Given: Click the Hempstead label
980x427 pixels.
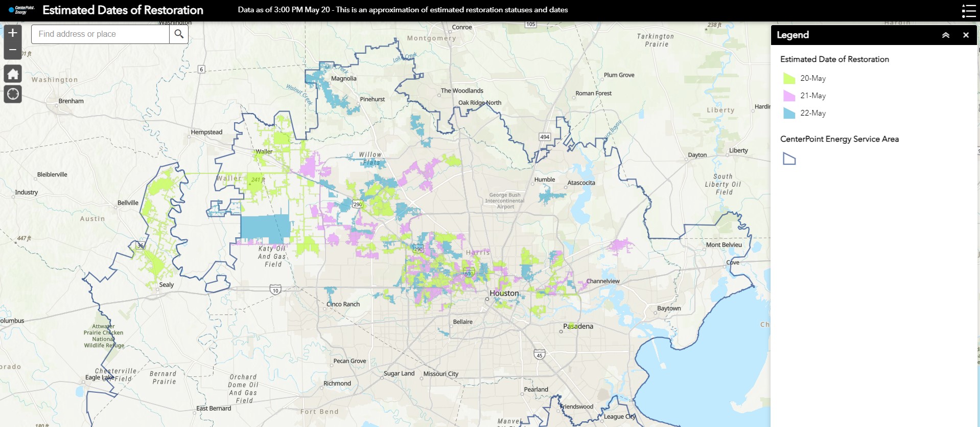Looking at the screenshot, I should pos(206,132).
